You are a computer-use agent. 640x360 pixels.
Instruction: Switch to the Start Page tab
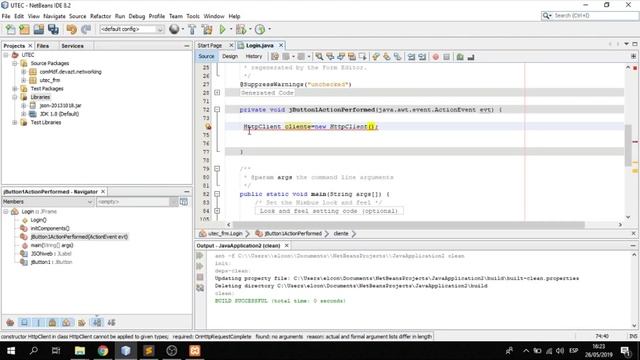coord(210,45)
